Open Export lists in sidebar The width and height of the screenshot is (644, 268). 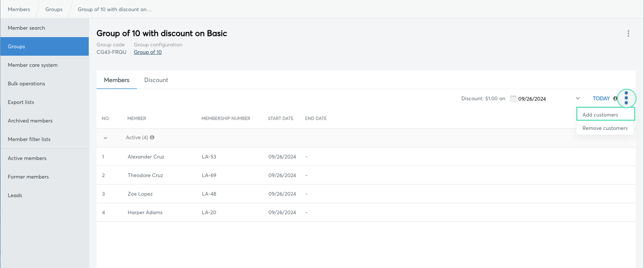pos(45,102)
